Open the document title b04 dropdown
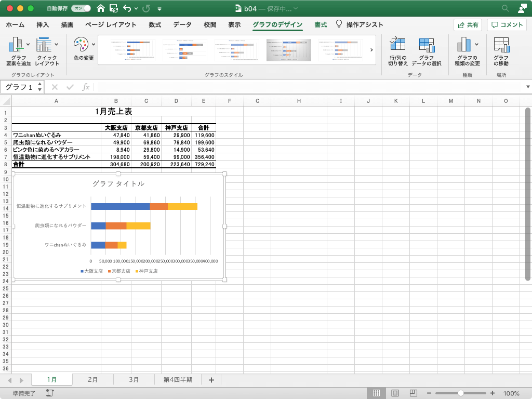The image size is (532, 399). point(296,8)
